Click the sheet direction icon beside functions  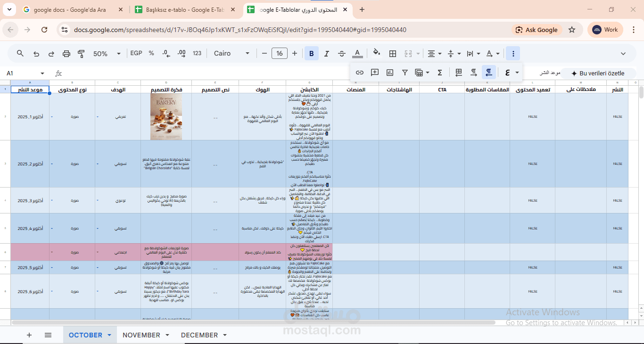pyautogui.click(x=459, y=73)
